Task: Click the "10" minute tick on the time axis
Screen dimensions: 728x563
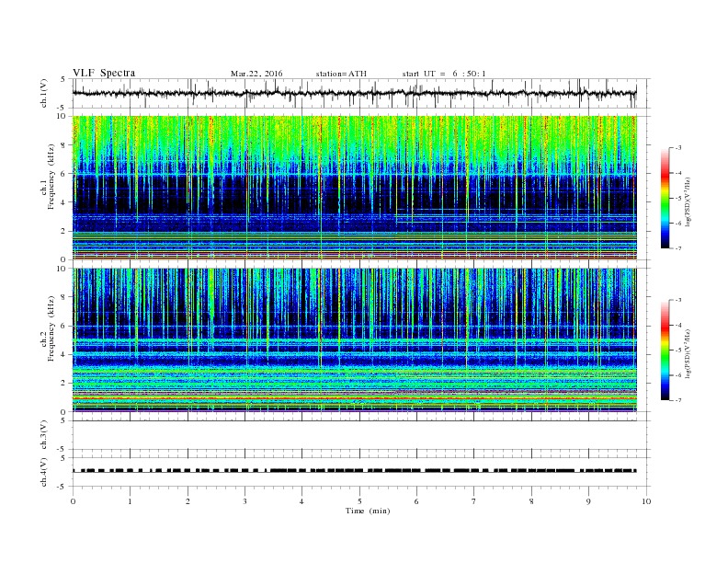Action: (646, 501)
